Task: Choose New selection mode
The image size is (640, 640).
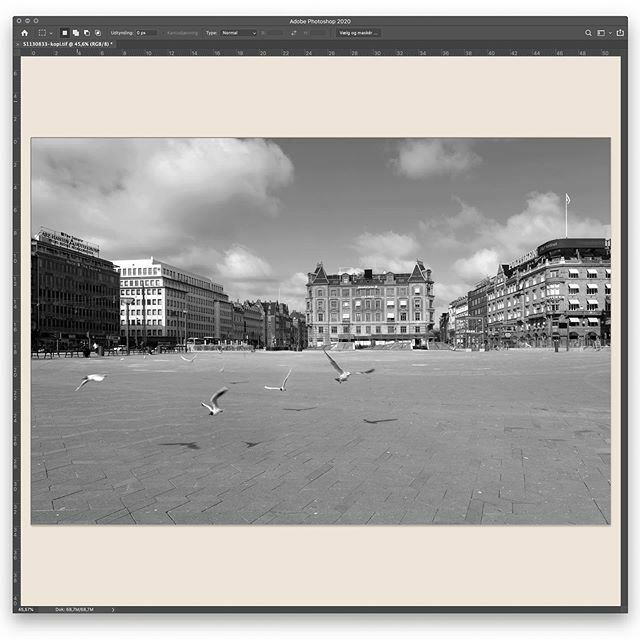Action: point(64,33)
